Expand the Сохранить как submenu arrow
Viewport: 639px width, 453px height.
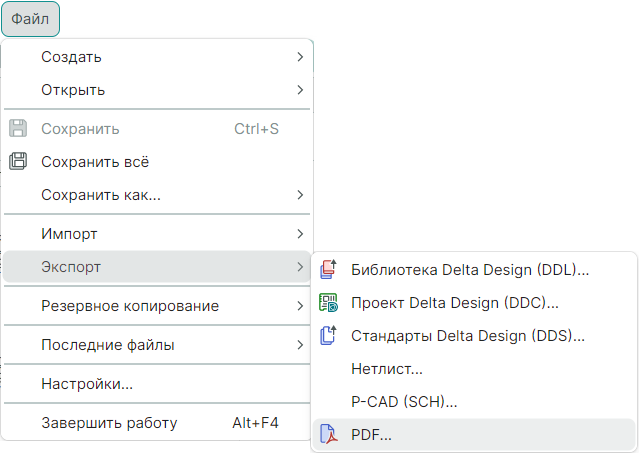pyautogui.click(x=300, y=194)
